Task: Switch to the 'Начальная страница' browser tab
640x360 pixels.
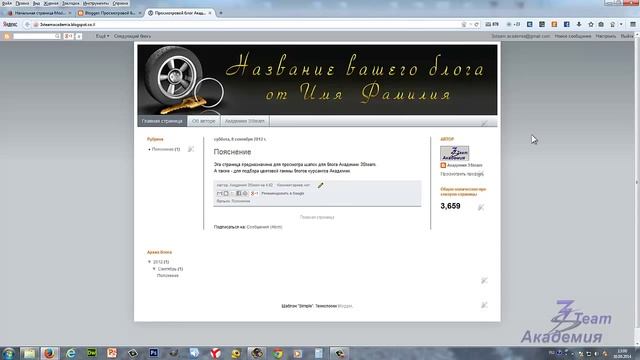Action: [39, 13]
